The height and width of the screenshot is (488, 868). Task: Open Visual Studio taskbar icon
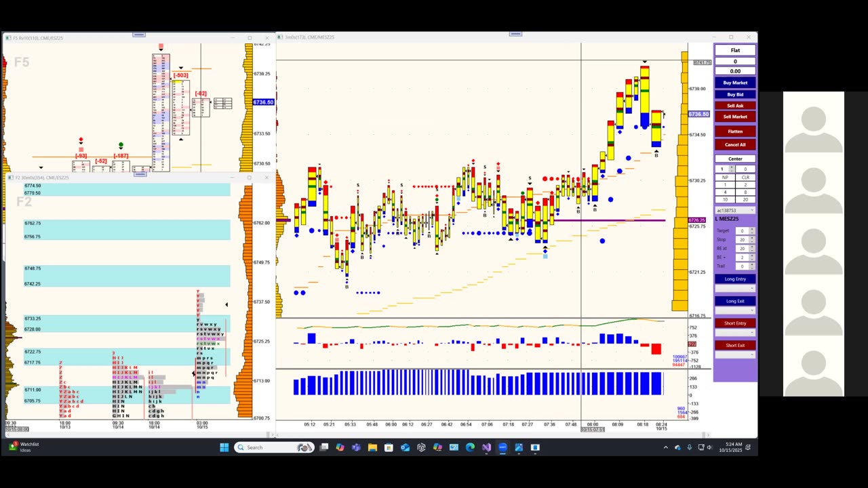(x=486, y=447)
